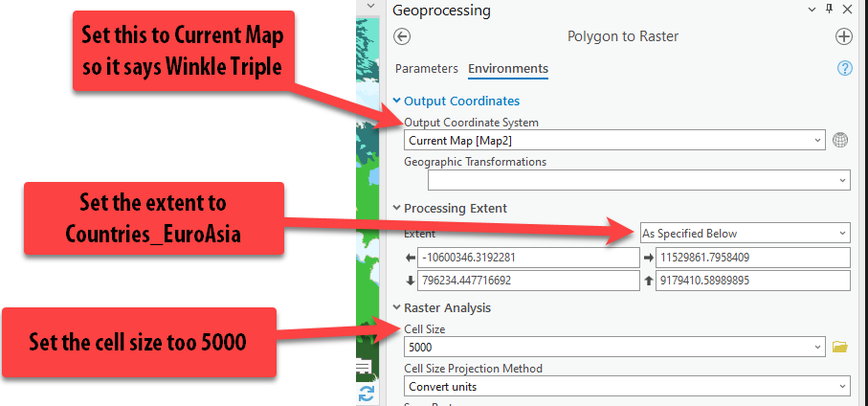Open Cell Size Projection Method dropdown
The image size is (868, 406).
pyautogui.click(x=627, y=387)
